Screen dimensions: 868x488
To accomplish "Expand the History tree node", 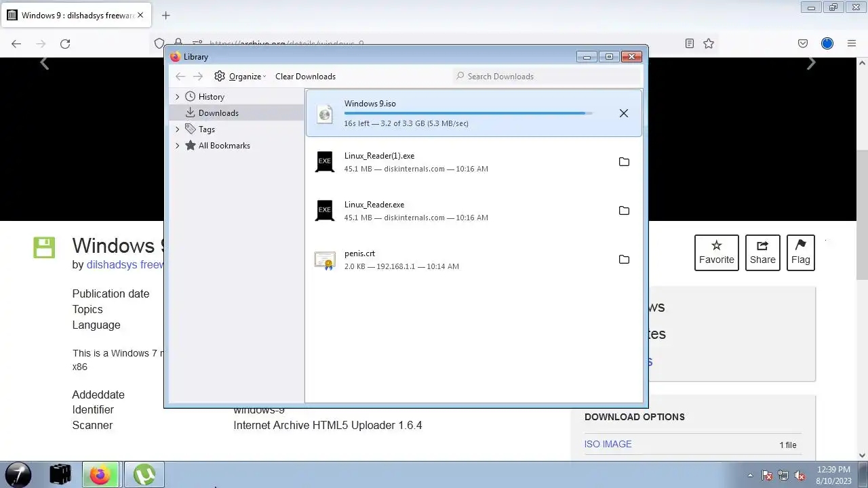I will [x=178, y=97].
